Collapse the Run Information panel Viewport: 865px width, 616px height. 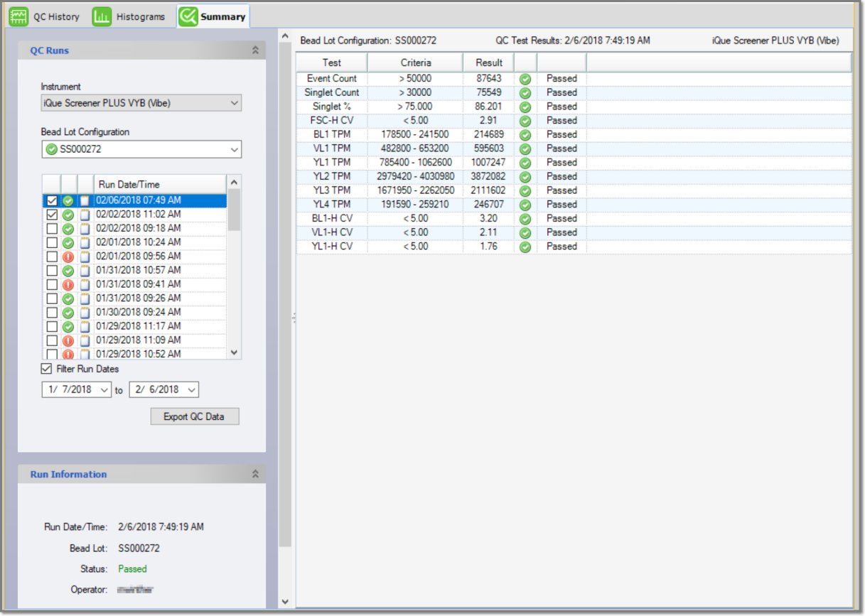pyautogui.click(x=255, y=475)
